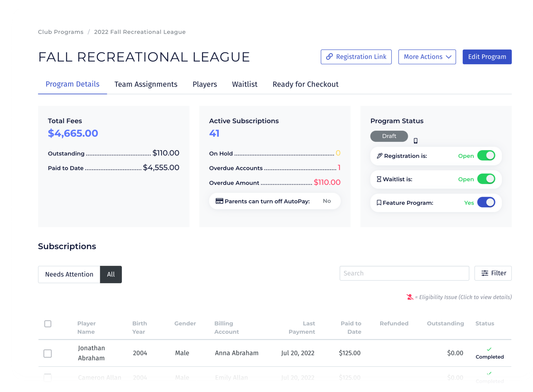
Task: Click the small phone icon beside Draft
Action: click(415, 141)
